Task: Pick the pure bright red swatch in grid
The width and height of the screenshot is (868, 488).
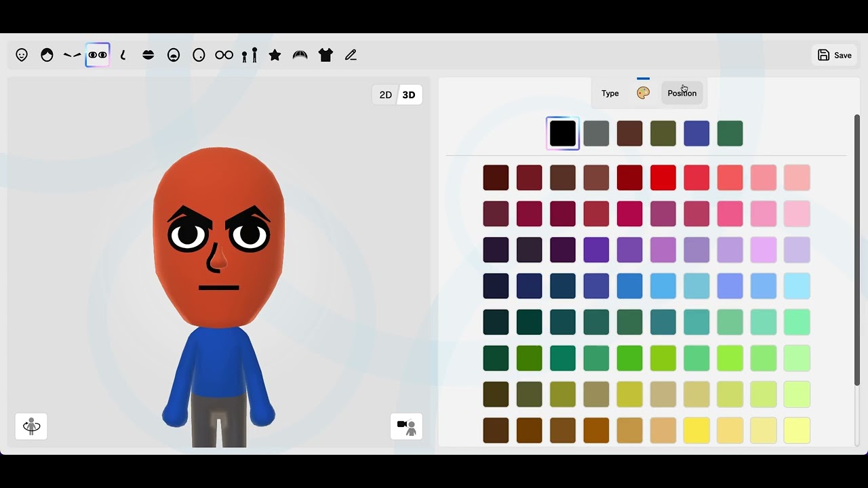Action: [x=663, y=178]
